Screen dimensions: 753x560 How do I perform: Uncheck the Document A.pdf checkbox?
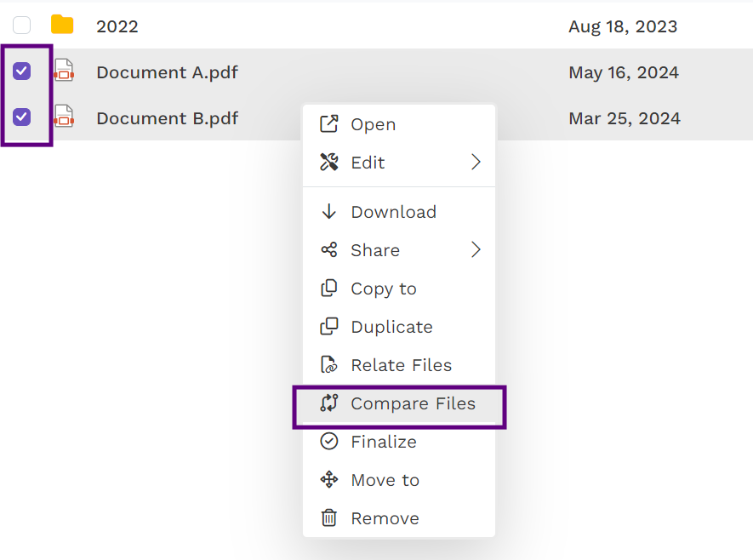[x=22, y=71]
